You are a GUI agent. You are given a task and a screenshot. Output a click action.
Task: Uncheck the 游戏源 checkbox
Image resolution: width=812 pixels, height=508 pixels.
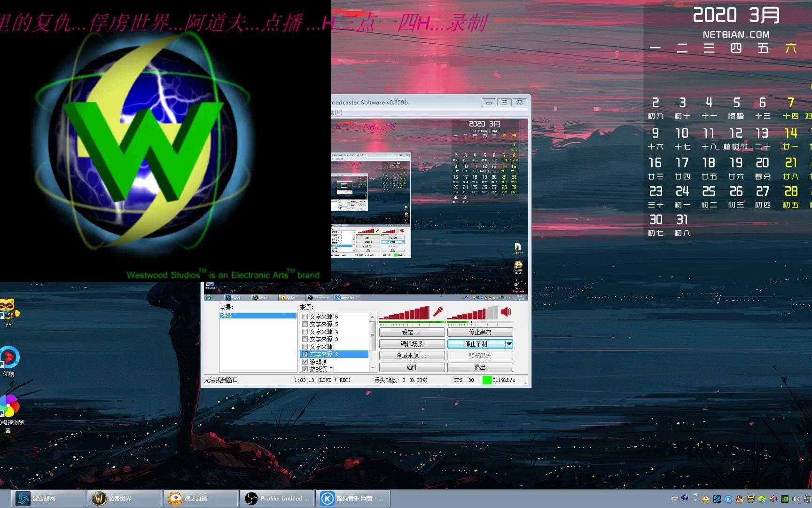click(x=305, y=362)
